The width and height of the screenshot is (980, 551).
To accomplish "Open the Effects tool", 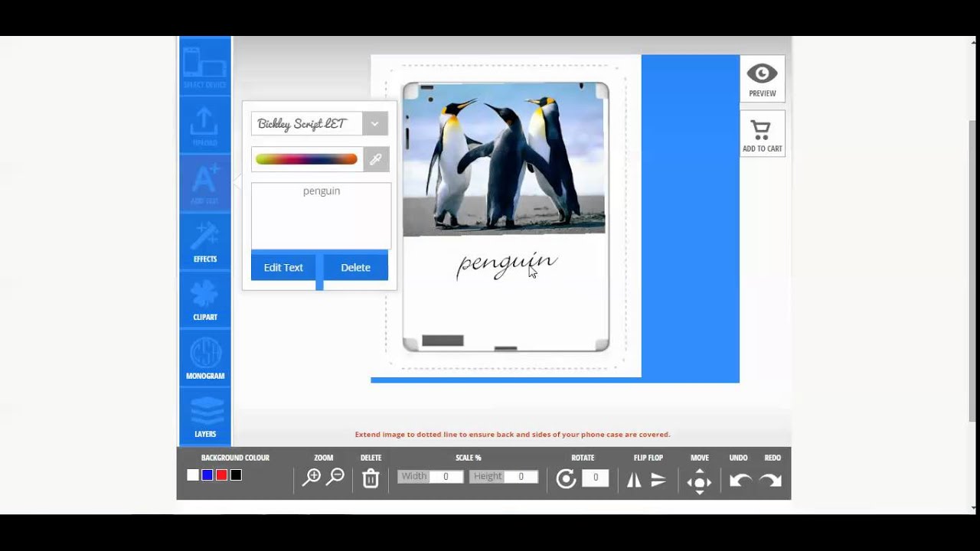I will 204,241.
